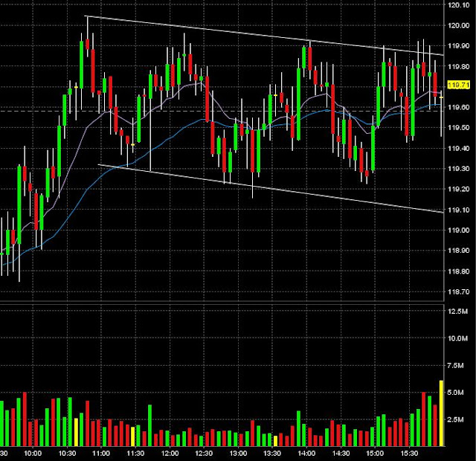Click the 2.5M volume axis label
Viewport: 476px width, 461px height.
(x=455, y=419)
